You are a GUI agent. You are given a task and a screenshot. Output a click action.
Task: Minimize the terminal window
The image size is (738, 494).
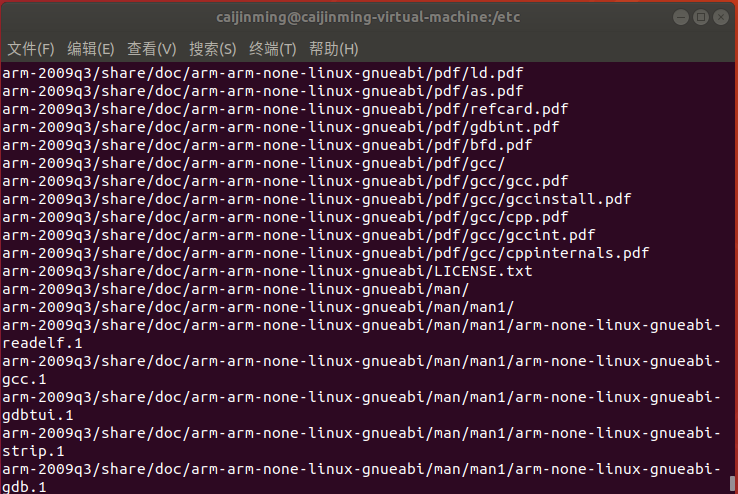681,17
